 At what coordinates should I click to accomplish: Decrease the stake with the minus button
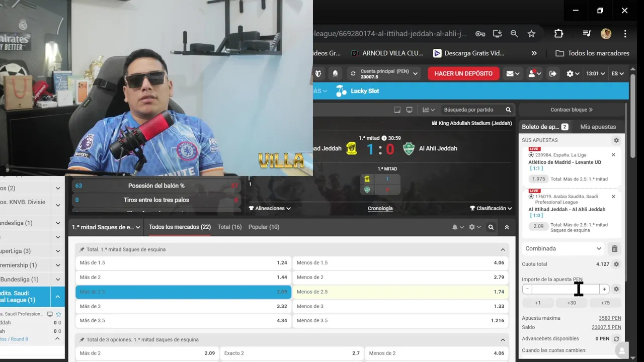tap(527, 289)
